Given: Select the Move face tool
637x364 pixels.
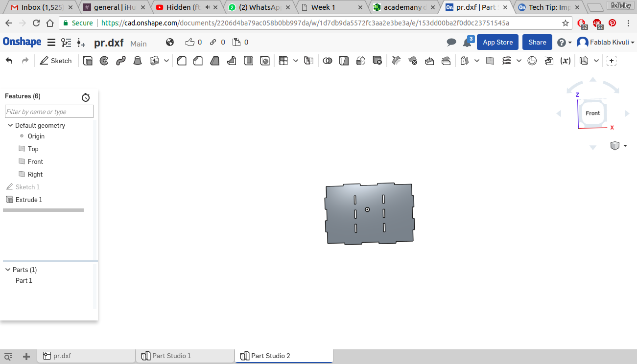Looking at the screenshot, I should [429, 61].
